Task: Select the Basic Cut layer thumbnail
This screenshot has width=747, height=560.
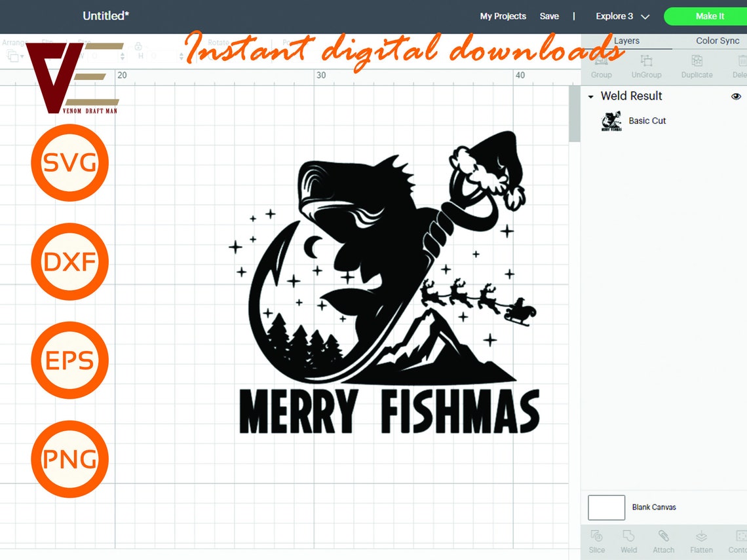Action: click(611, 121)
